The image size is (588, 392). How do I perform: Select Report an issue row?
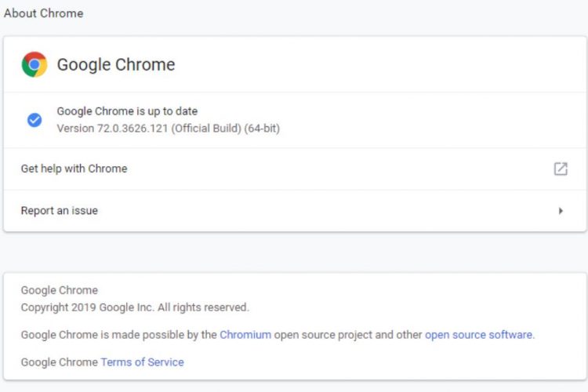pyautogui.click(x=295, y=211)
